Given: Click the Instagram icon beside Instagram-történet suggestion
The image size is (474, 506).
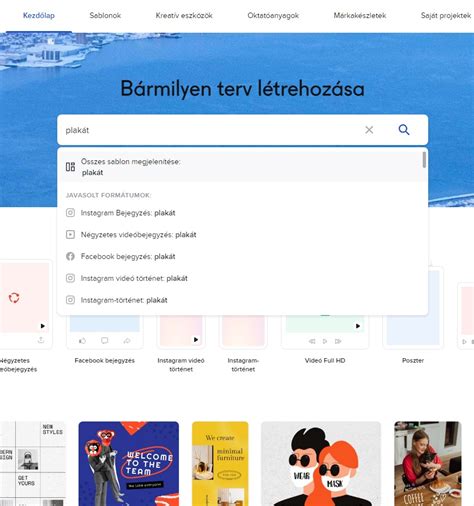Looking at the screenshot, I should [70, 300].
